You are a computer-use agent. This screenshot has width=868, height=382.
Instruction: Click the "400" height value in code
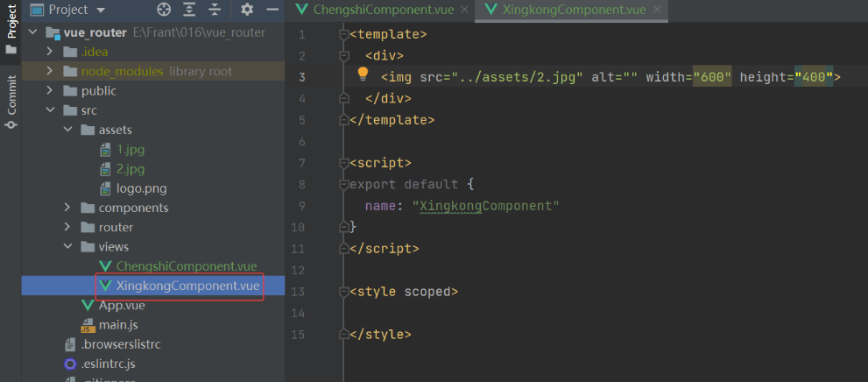(x=814, y=77)
